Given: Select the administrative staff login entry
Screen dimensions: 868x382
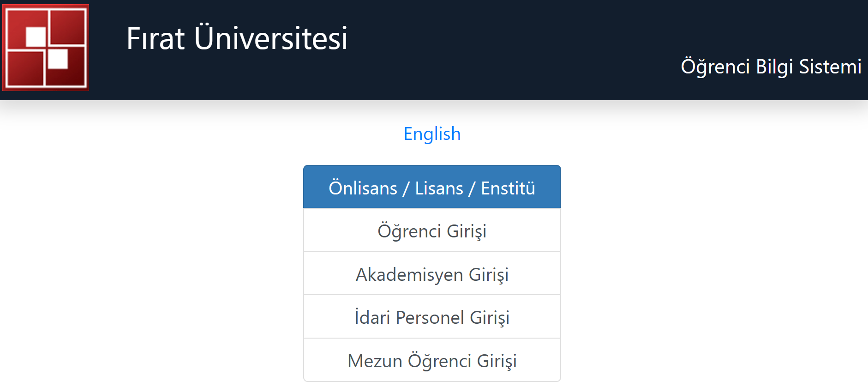Looking at the screenshot, I should (x=432, y=317).
